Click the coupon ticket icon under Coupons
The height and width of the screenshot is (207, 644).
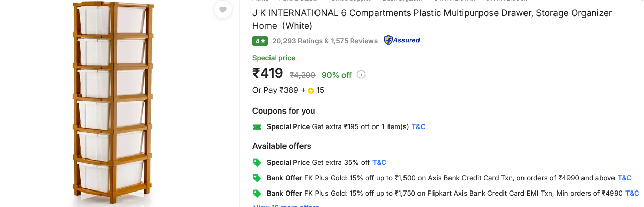257,127
